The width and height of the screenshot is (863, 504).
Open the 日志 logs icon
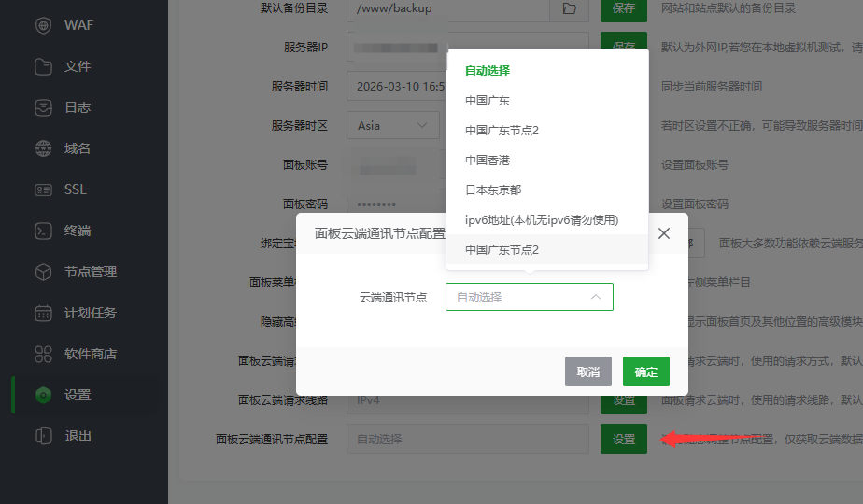click(x=43, y=107)
